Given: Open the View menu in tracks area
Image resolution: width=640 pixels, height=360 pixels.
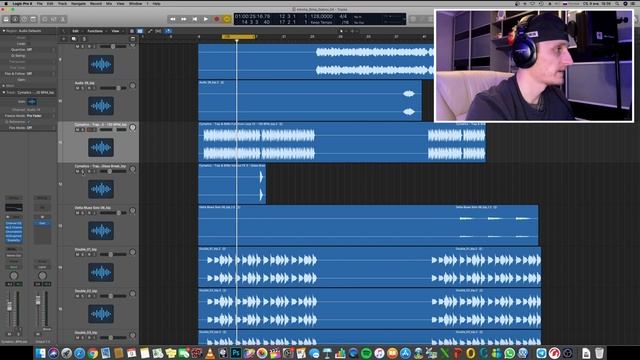Looking at the screenshot, I should click(x=116, y=31).
